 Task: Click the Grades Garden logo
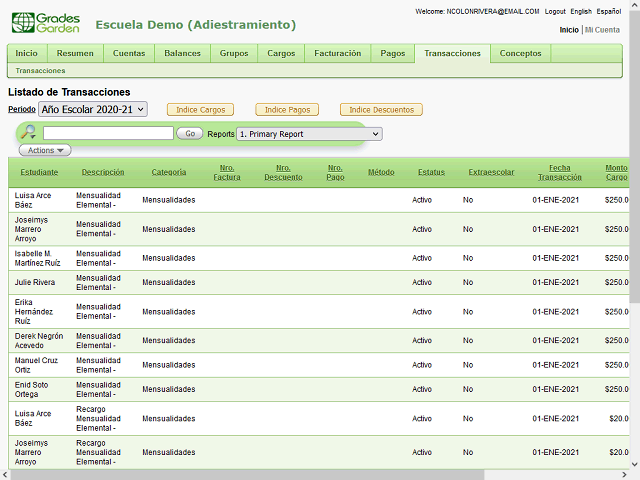click(46, 23)
